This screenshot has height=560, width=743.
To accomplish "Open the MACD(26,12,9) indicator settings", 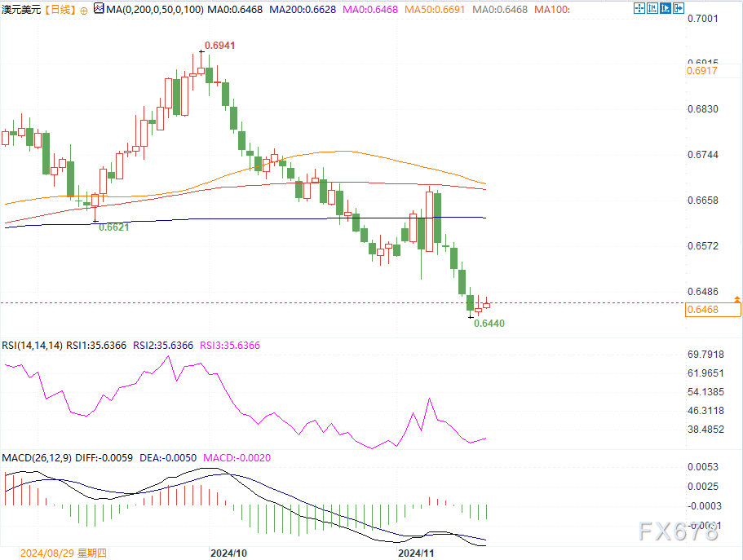I will tap(36, 459).
